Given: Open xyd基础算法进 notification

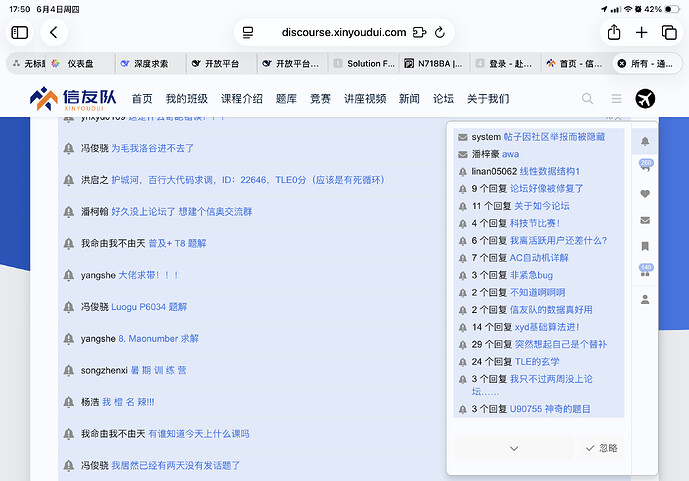Looking at the screenshot, I should [539, 327].
